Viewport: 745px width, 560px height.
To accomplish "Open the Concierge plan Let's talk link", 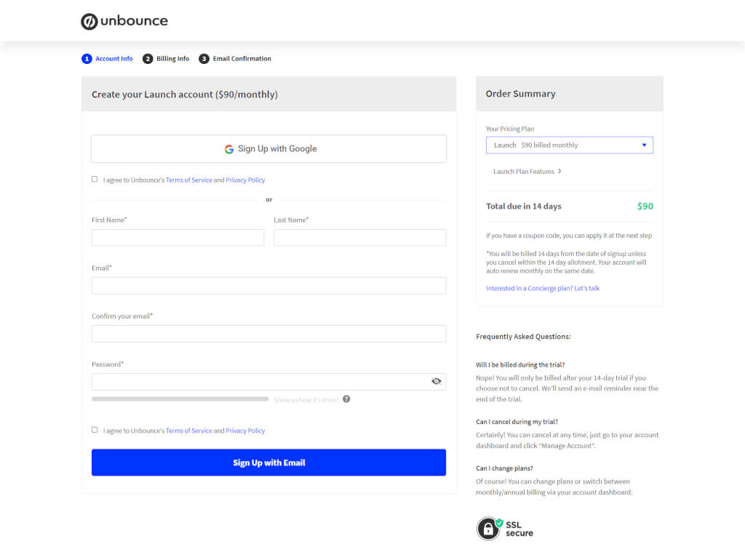I will pyautogui.click(x=543, y=288).
